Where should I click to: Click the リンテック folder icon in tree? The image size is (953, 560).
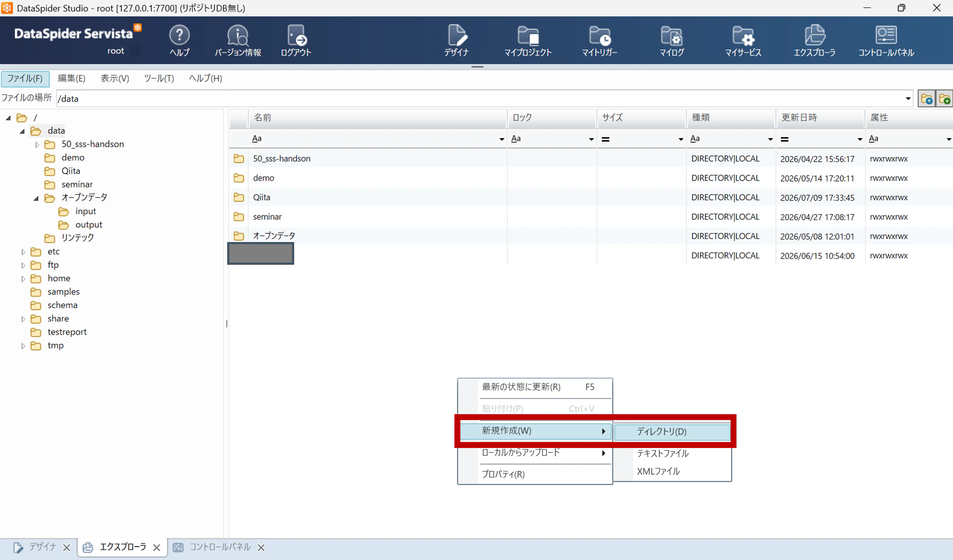[x=50, y=238]
